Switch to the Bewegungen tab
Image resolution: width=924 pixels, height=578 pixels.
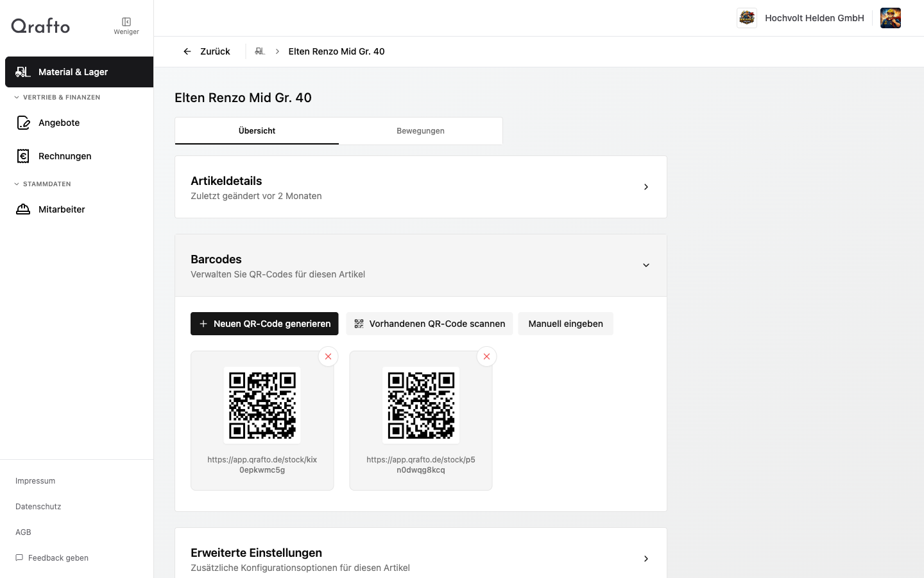[420, 130]
